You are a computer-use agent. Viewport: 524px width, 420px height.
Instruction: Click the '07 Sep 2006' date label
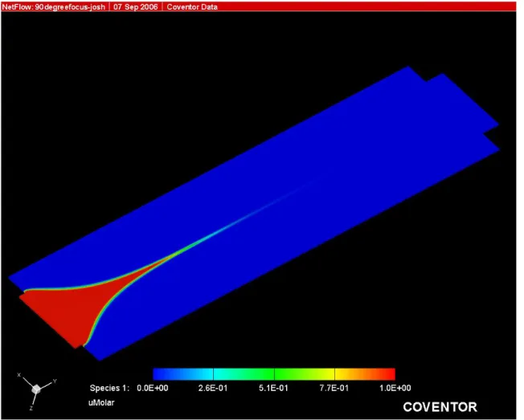point(135,6)
